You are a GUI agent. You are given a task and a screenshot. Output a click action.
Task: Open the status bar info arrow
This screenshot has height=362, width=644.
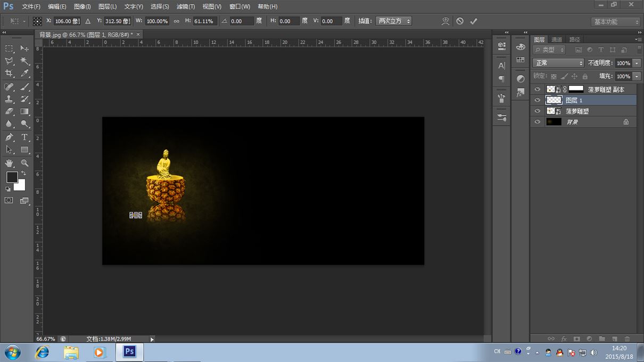(152, 339)
